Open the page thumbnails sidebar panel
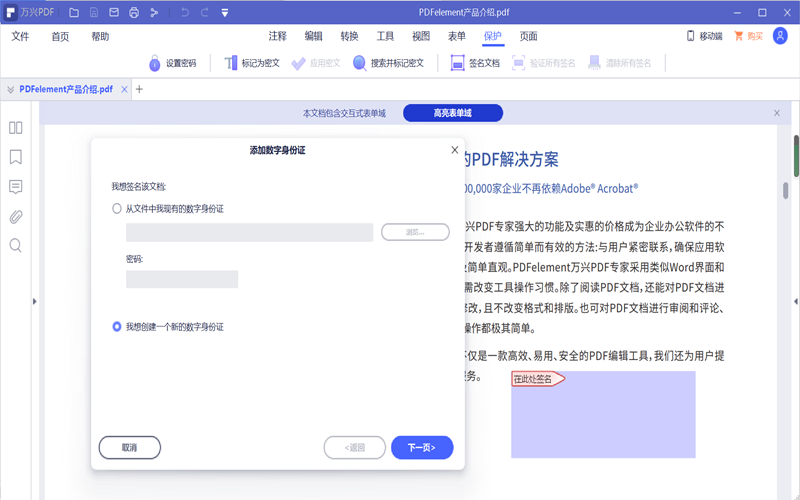Image resolution: width=800 pixels, height=500 pixels. [15, 128]
